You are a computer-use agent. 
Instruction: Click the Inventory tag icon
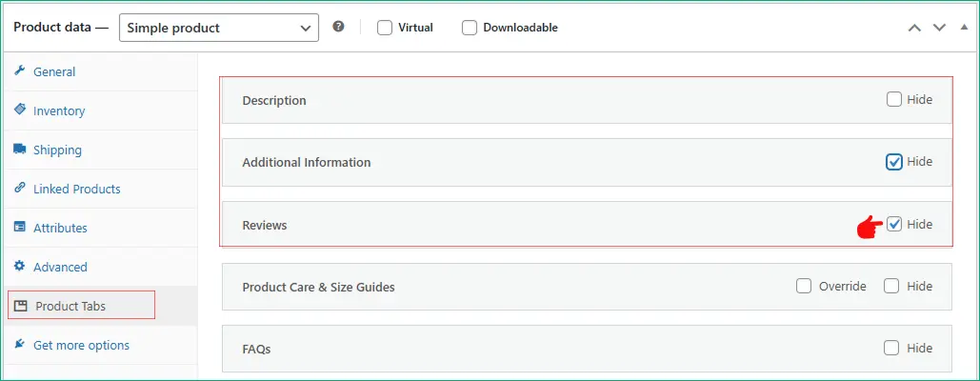tap(19, 110)
